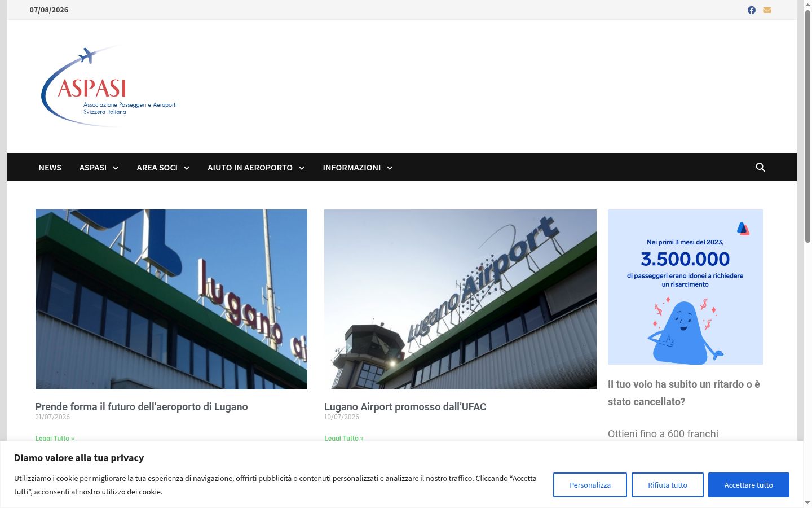812x508 pixels.
Task: Click the Rifiuta tutto button
Action: click(x=668, y=485)
